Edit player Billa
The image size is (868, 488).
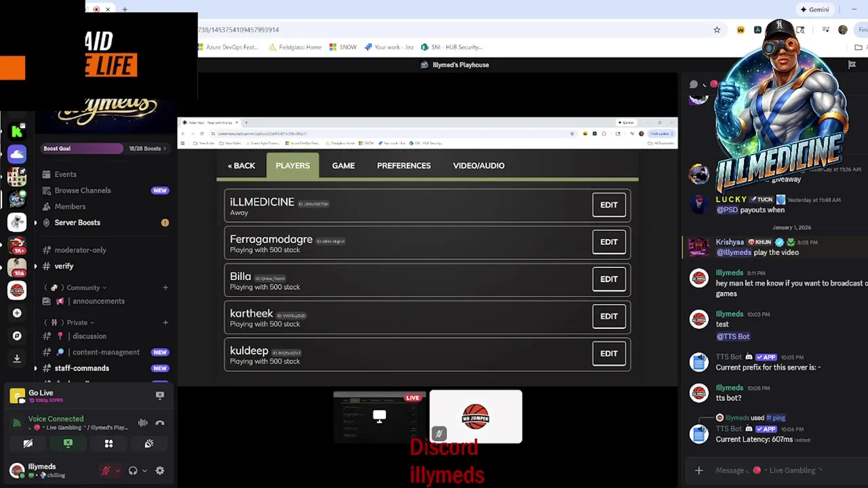[609, 279]
